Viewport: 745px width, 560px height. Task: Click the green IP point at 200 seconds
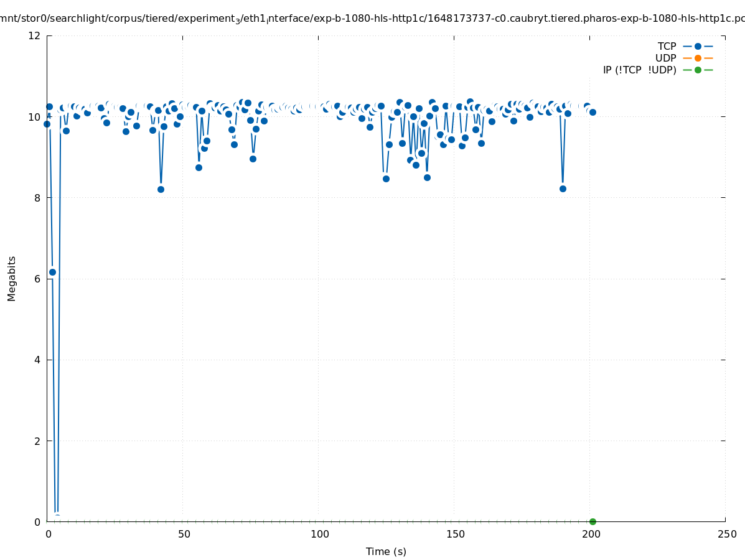pos(593,521)
